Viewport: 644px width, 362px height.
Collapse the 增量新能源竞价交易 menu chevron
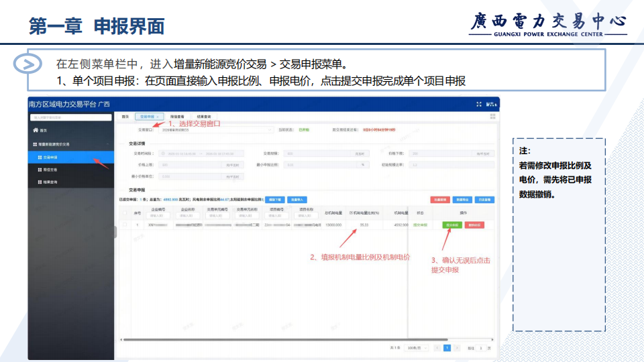107,145
